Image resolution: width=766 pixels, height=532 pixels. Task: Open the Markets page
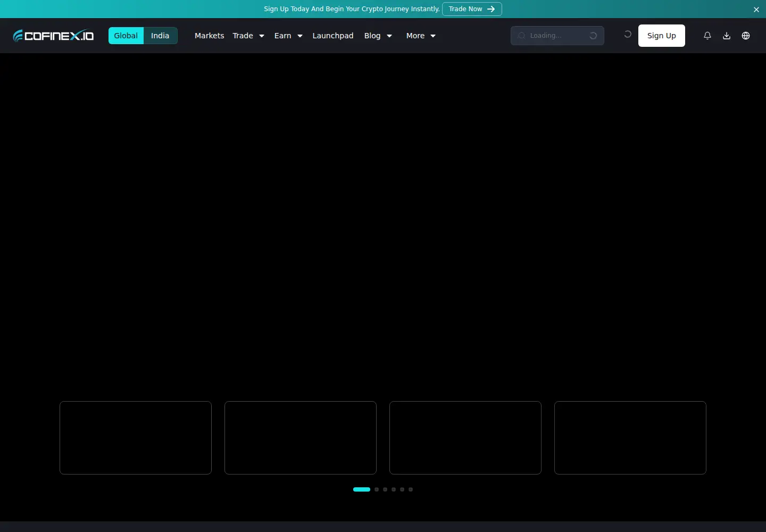pyautogui.click(x=209, y=36)
